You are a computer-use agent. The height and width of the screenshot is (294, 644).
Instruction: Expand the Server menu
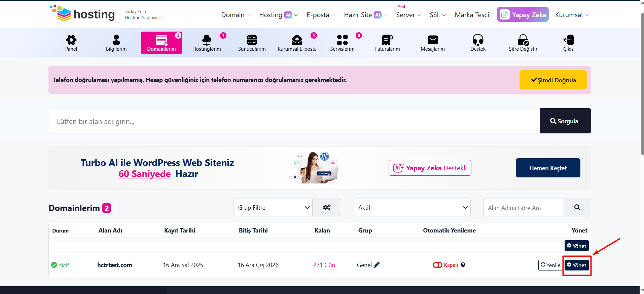click(x=408, y=15)
